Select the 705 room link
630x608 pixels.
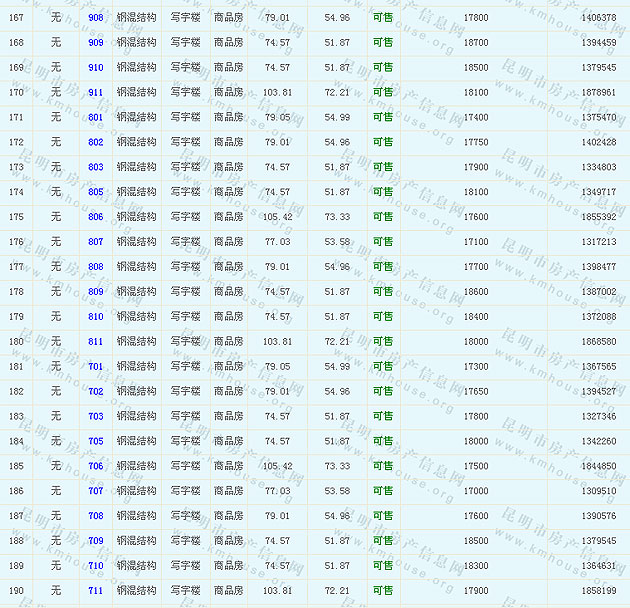click(x=95, y=441)
